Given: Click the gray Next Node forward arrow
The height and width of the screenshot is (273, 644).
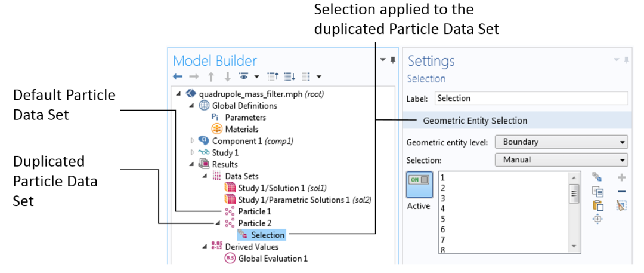Looking at the screenshot, I should pyautogui.click(x=194, y=76).
